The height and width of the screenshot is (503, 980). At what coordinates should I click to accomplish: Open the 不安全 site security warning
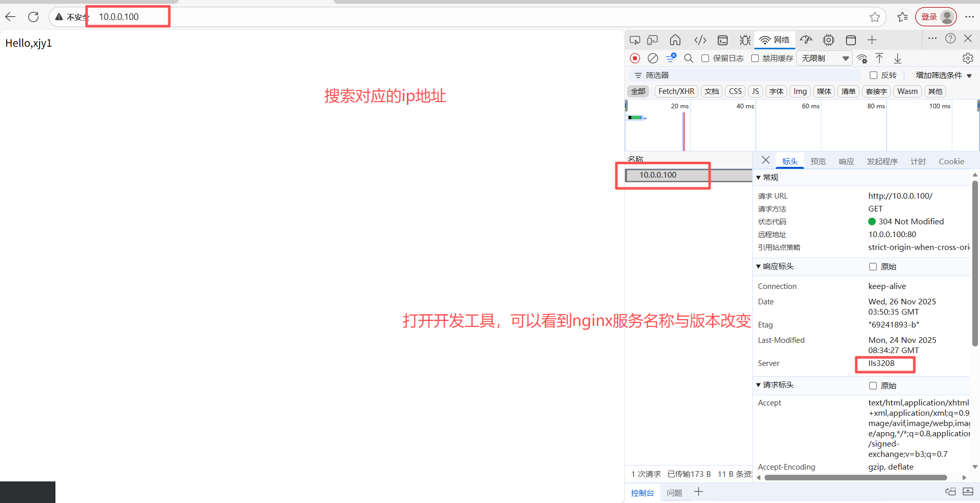pos(72,17)
